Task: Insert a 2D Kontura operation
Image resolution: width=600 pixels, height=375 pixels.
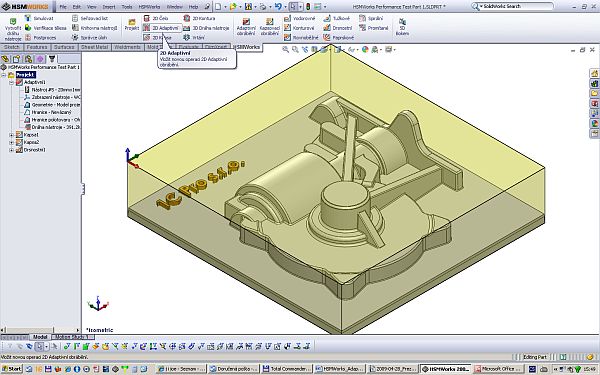Action: pyautogui.click(x=199, y=18)
